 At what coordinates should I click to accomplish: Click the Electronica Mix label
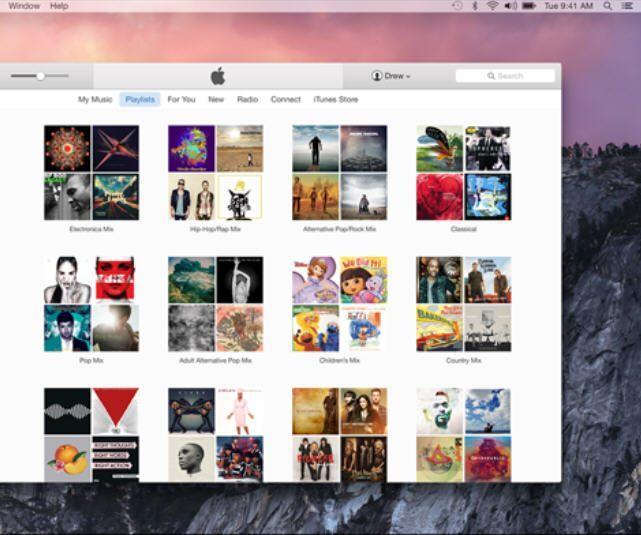(x=91, y=229)
